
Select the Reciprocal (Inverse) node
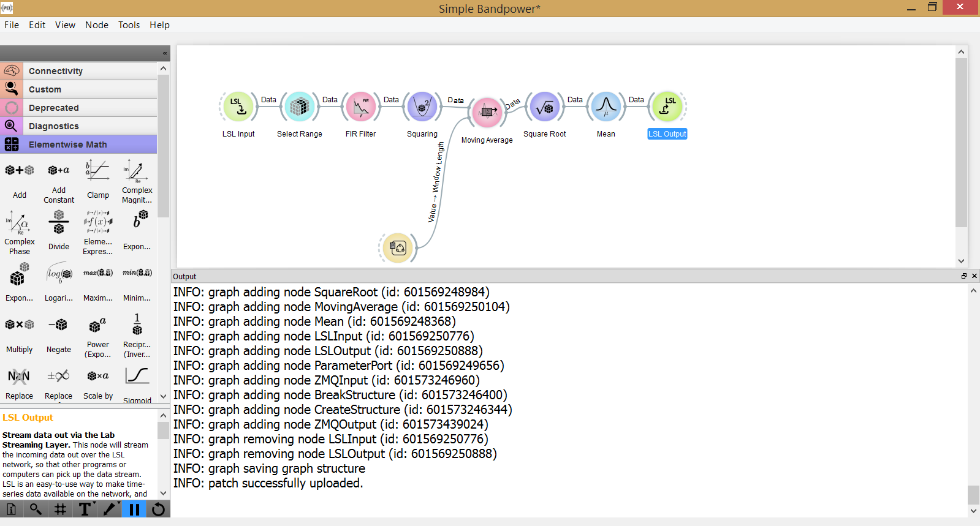137,335
